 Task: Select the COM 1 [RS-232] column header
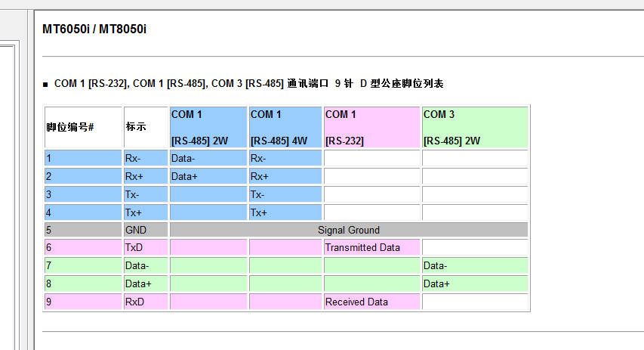click(371, 127)
